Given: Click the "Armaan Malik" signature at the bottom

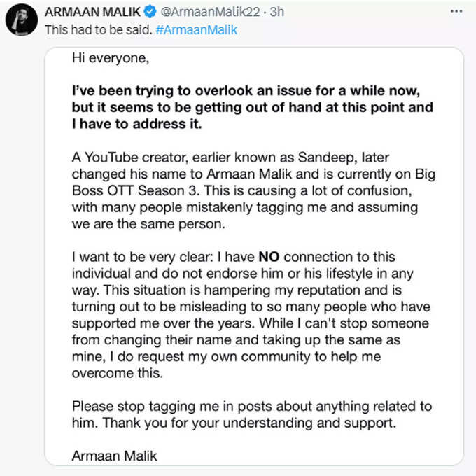Looking at the screenshot, I should 114,456.
